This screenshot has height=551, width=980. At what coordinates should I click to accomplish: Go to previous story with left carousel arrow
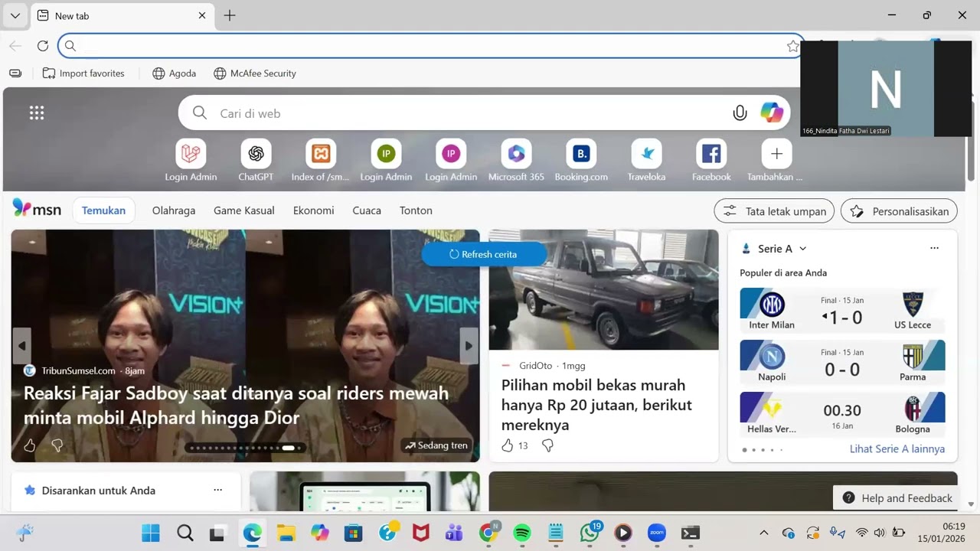tap(22, 346)
